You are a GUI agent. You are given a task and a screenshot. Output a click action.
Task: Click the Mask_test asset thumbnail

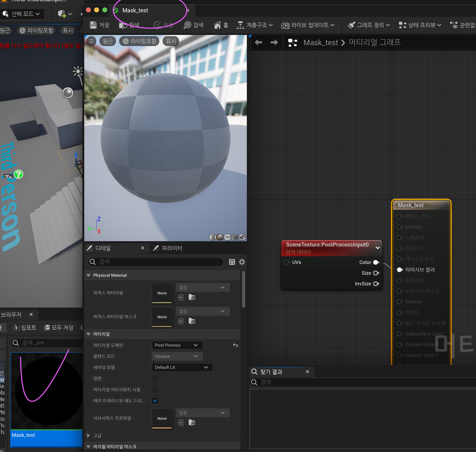(47, 390)
